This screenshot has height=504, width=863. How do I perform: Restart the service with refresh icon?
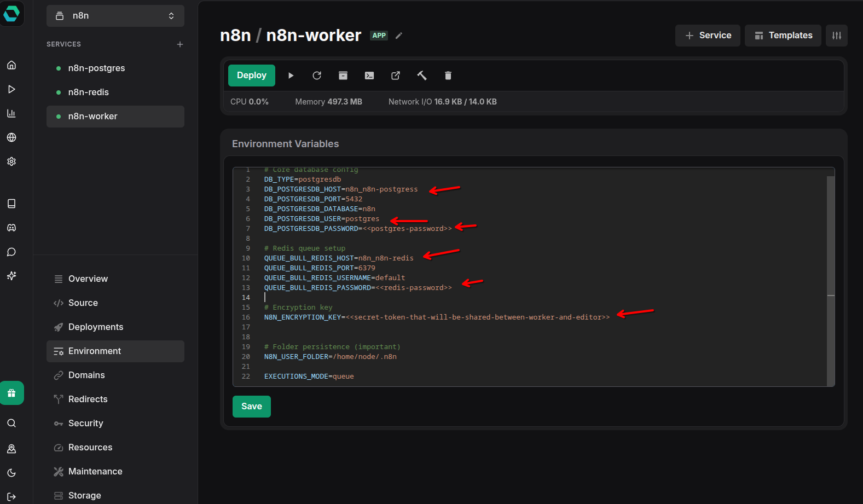tap(317, 76)
